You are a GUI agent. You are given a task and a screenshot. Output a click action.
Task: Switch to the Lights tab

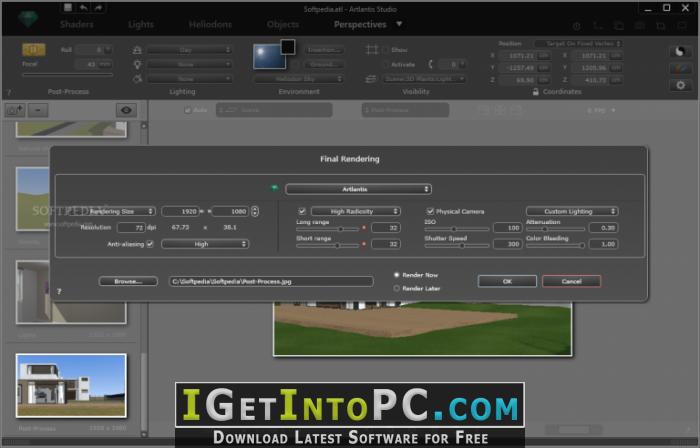tap(141, 24)
